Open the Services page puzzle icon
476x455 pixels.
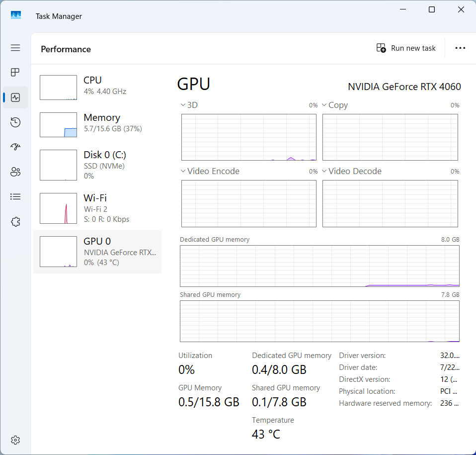point(15,222)
